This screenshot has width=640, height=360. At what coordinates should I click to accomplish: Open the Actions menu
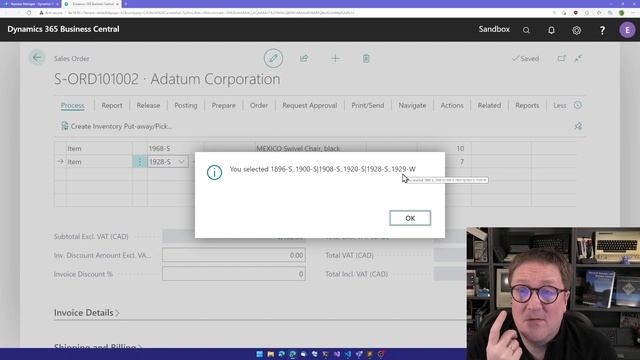(x=452, y=105)
